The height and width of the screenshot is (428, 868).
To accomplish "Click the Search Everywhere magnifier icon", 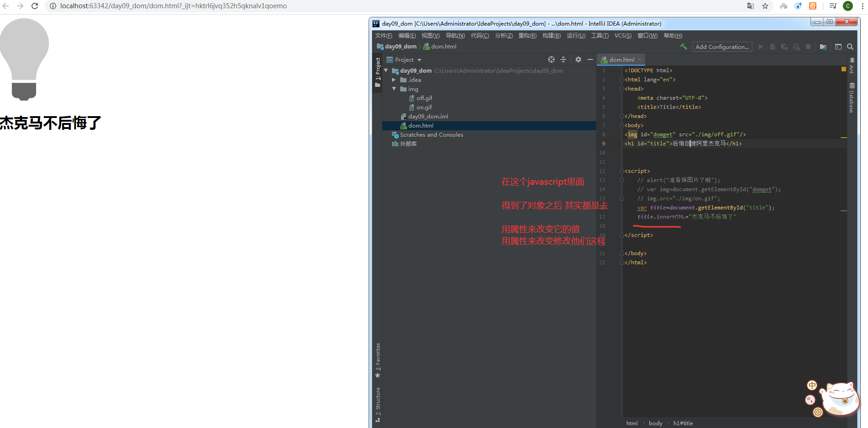I will 850,47.
